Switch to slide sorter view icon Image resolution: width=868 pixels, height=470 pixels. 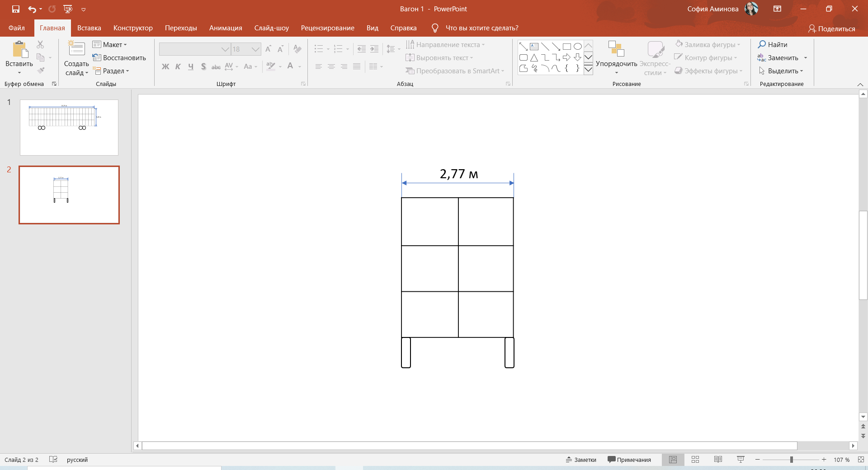(695, 460)
